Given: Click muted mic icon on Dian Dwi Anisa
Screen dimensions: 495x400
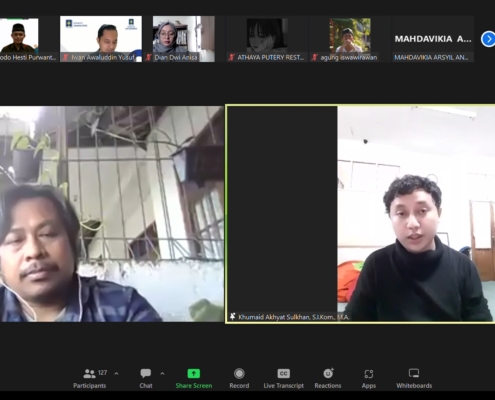Looking at the screenshot, I should click(149, 57).
